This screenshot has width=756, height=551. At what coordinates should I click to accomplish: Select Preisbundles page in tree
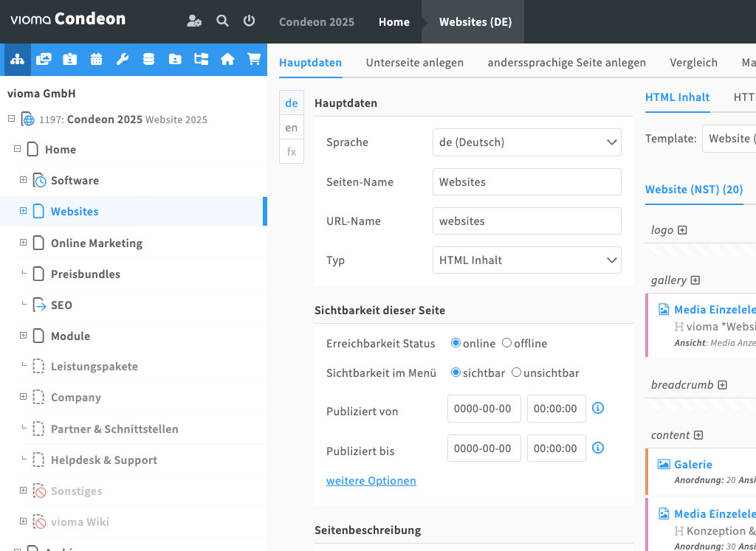[x=86, y=274]
